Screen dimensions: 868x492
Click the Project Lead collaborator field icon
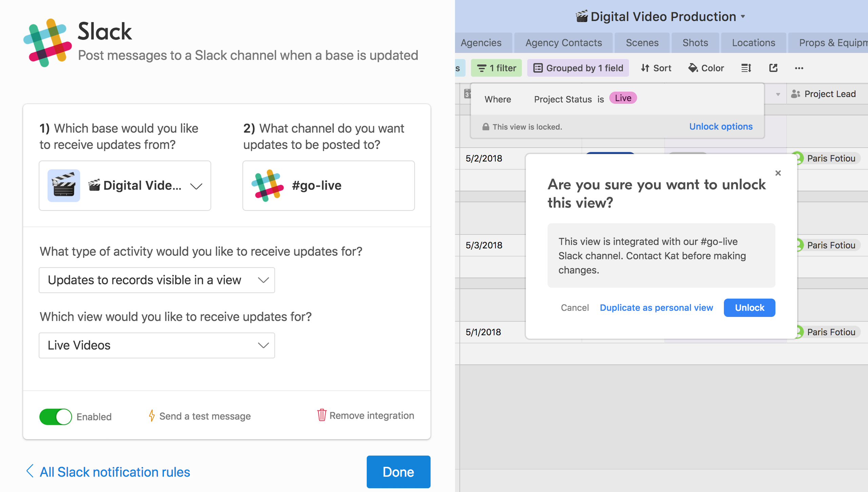point(795,94)
